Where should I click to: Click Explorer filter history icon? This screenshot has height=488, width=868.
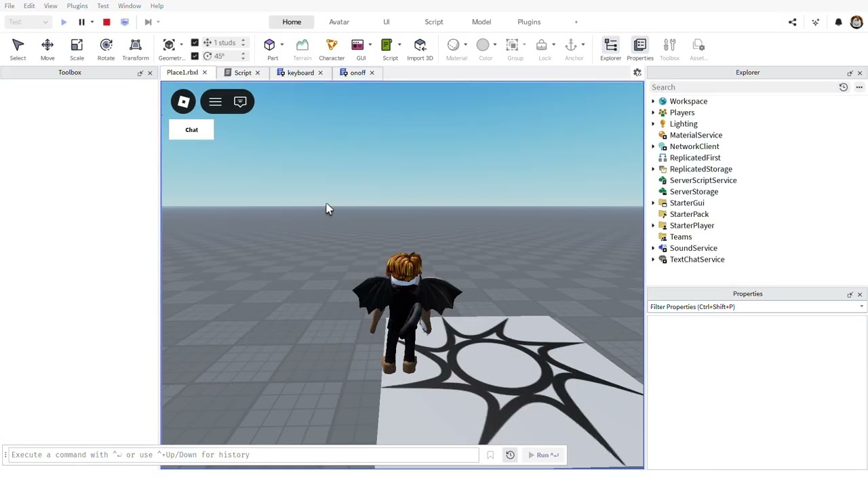point(843,87)
